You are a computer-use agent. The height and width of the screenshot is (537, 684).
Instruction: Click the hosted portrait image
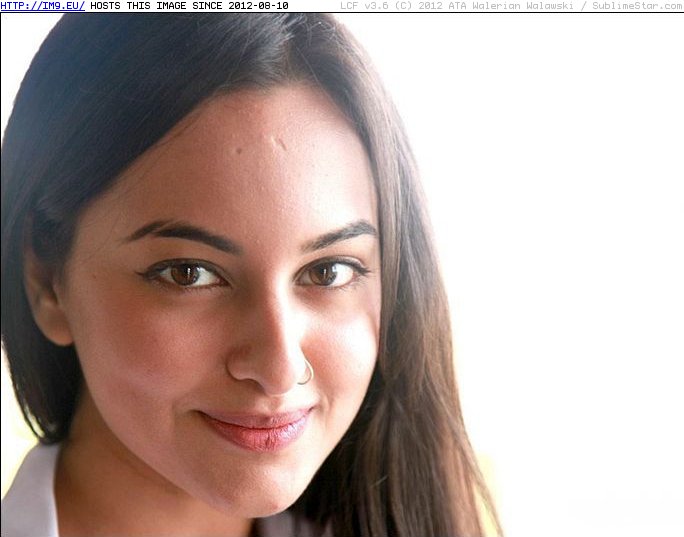point(342,275)
